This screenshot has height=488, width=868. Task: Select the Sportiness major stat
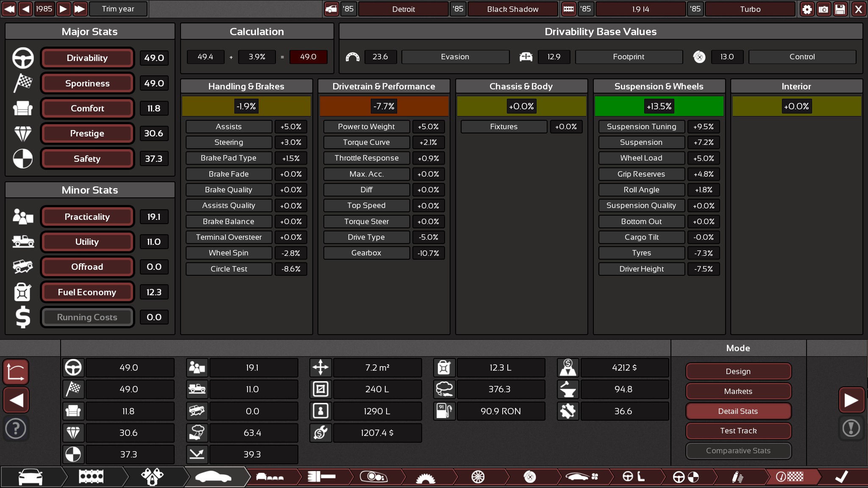[x=87, y=83]
